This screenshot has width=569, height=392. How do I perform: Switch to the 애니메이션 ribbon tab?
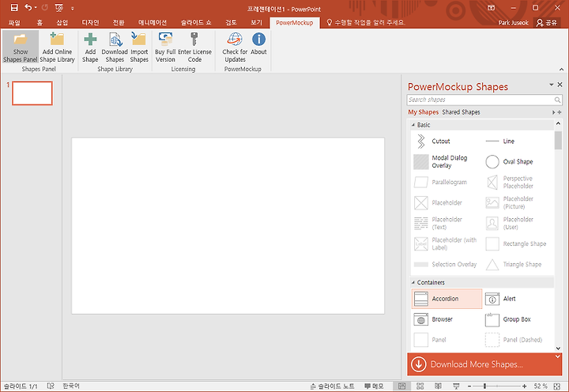153,22
